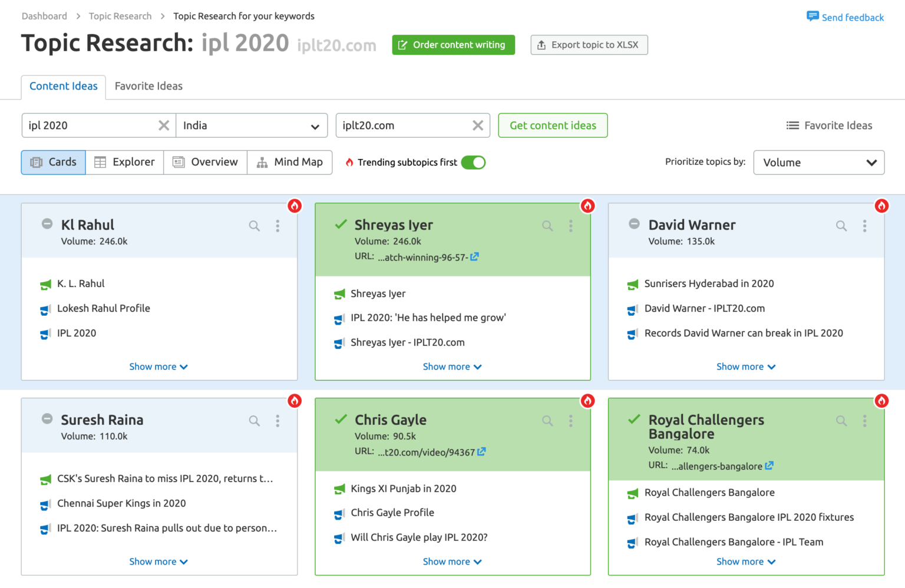
Task: Click the trending fire badge on David Warner card
Action: pos(881,206)
